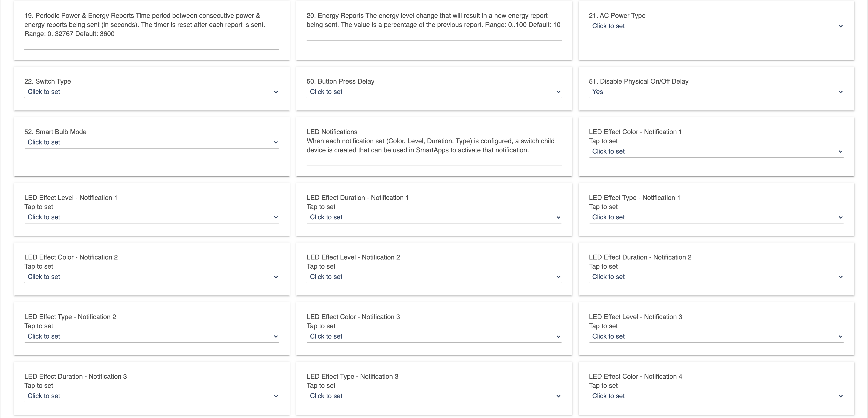Open the Button Press Delay dropdown
The height and width of the screenshot is (418, 868).
[434, 92]
